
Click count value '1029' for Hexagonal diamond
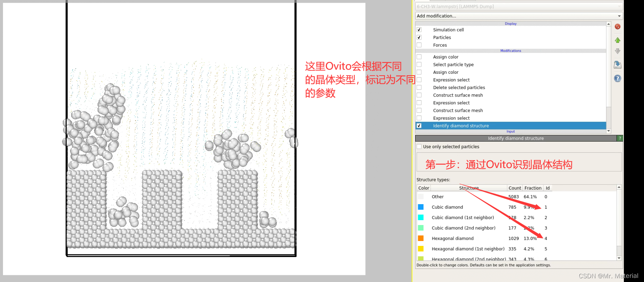click(514, 238)
